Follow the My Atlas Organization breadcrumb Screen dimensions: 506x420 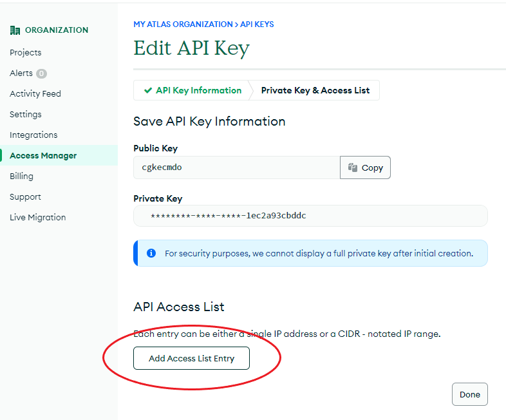[183, 24]
